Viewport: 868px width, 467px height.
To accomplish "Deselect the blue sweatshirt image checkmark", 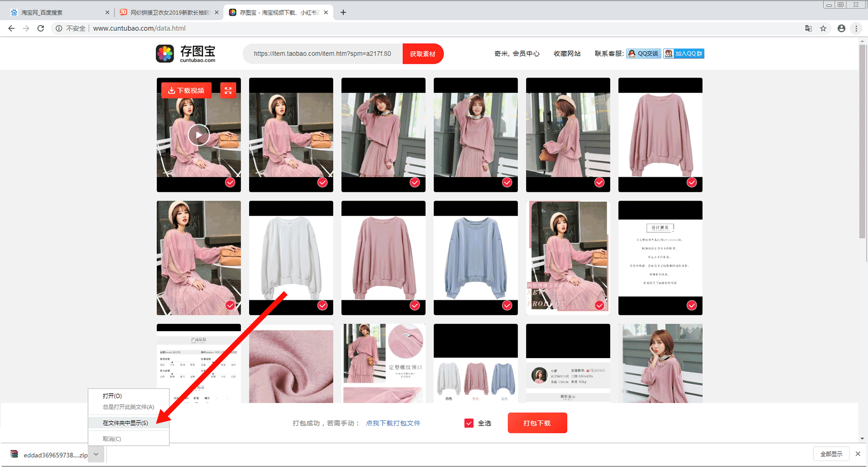I will (x=507, y=305).
